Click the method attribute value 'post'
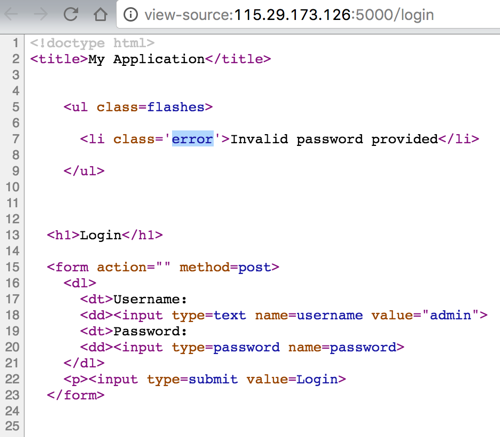This screenshot has width=500, height=437. pyautogui.click(x=254, y=267)
